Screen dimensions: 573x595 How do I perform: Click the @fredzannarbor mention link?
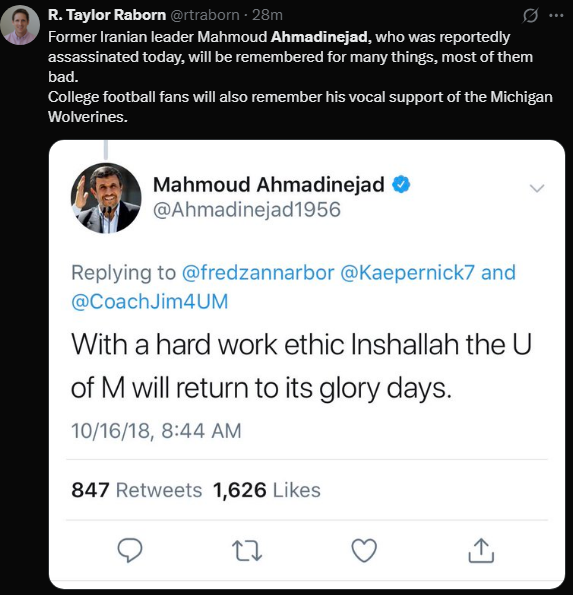pyautogui.click(x=258, y=272)
